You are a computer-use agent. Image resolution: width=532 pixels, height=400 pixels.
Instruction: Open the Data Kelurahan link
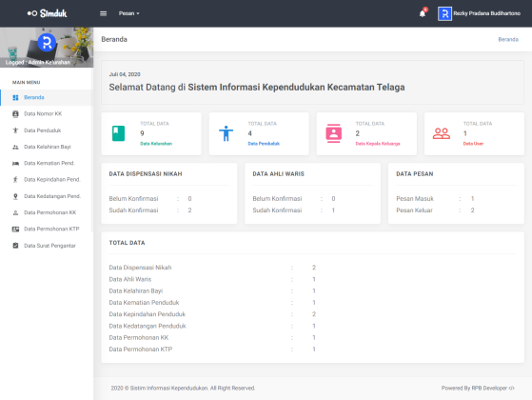coord(156,144)
